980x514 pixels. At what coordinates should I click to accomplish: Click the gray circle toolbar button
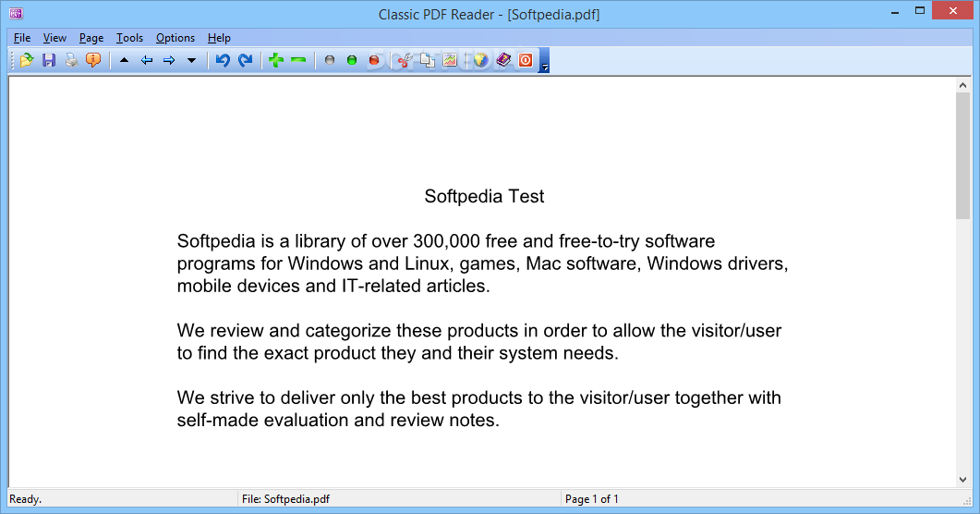(x=330, y=60)
